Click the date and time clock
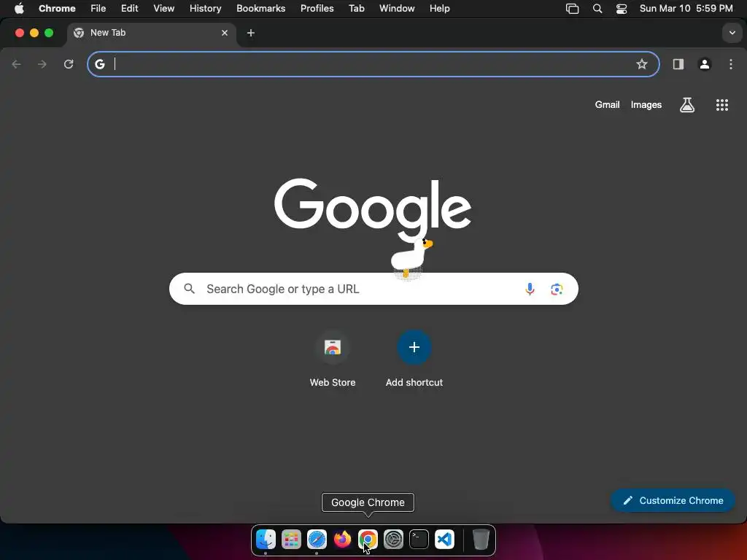 (686, 9)
